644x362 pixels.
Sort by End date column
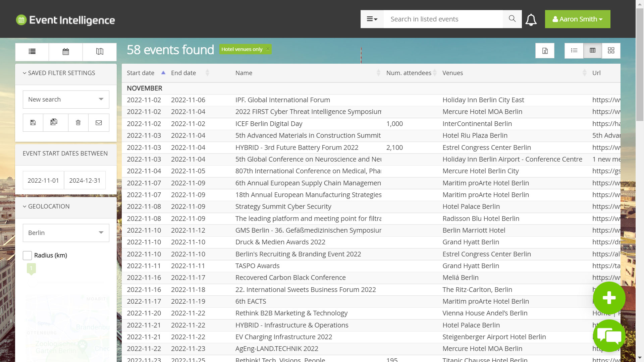point(190,73)
